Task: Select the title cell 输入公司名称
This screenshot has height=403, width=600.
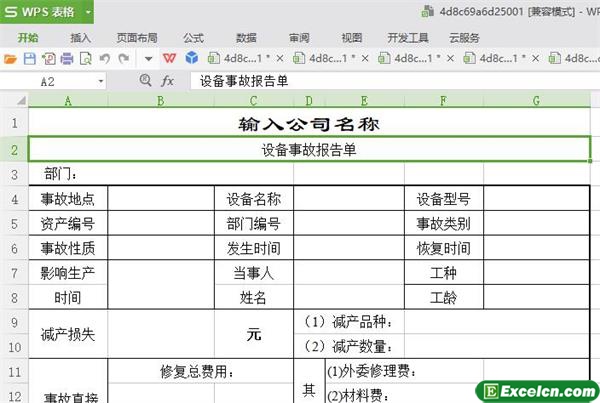Action: click(x=309, y=123)
